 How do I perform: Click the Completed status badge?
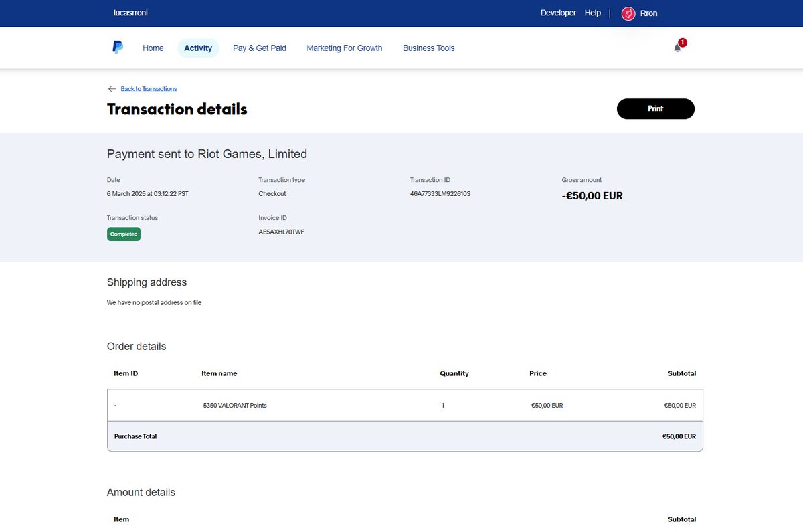click(x=124, y=234)
